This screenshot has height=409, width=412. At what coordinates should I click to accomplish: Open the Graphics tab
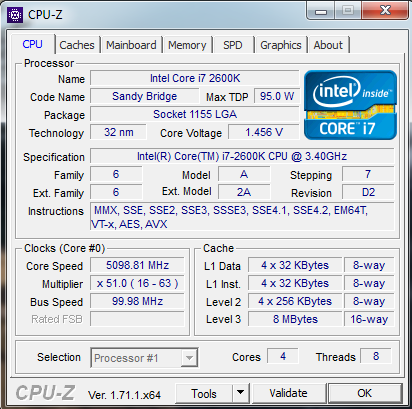coord(281,45)
